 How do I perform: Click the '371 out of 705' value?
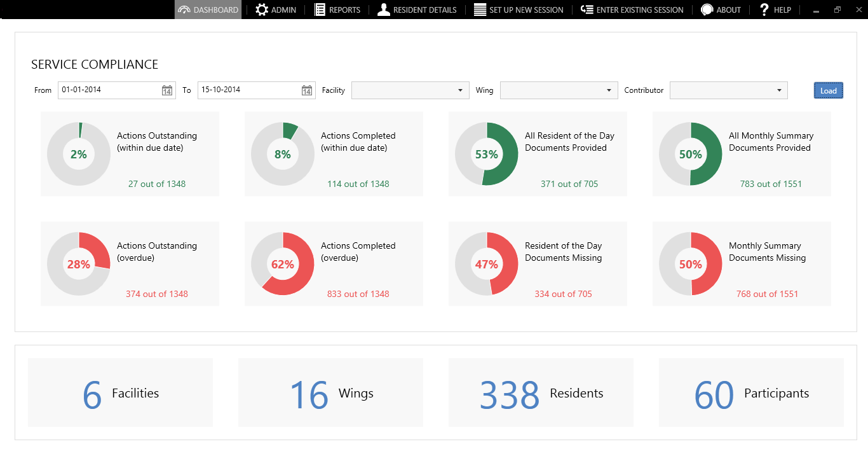569,184
